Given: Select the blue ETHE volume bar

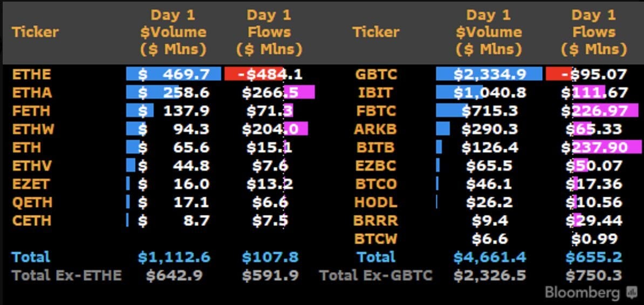Looking at the screenshot, I should click(173, 74).
